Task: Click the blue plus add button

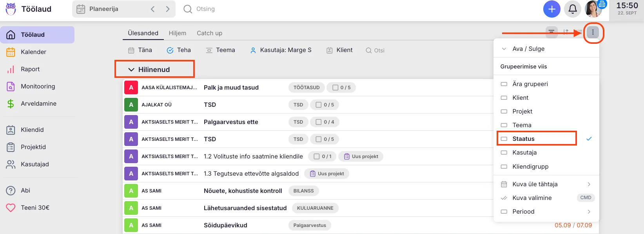Action: pos(551,9)
